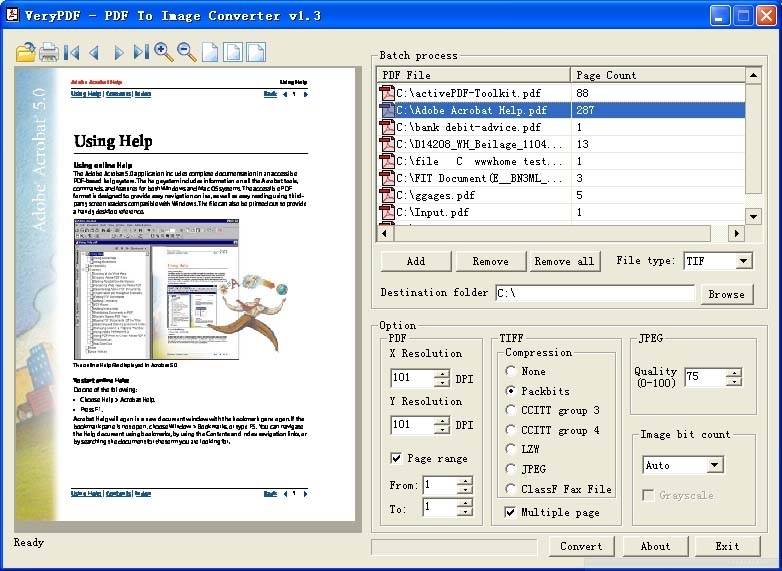The height and width of the screenshot is (571, 782).
Task: Click PDF icon beside activePDF-Toolkit.pdf
Action: tap(387, 93)
